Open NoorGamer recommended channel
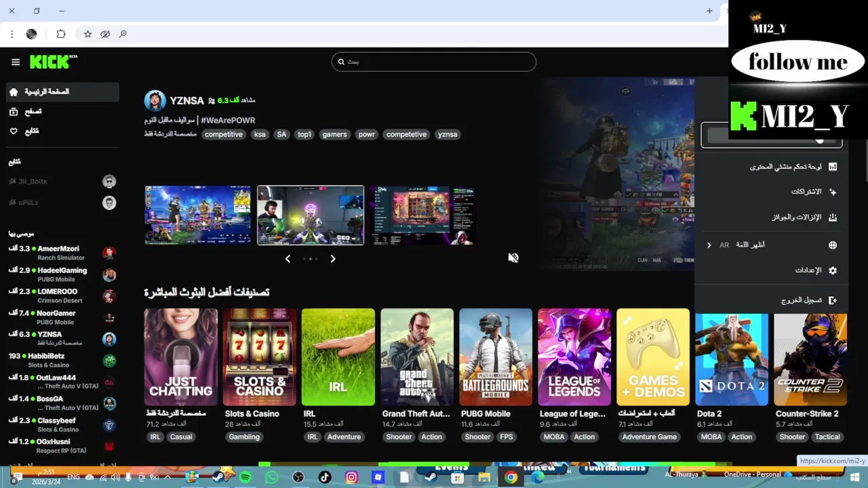 point(62,317)
